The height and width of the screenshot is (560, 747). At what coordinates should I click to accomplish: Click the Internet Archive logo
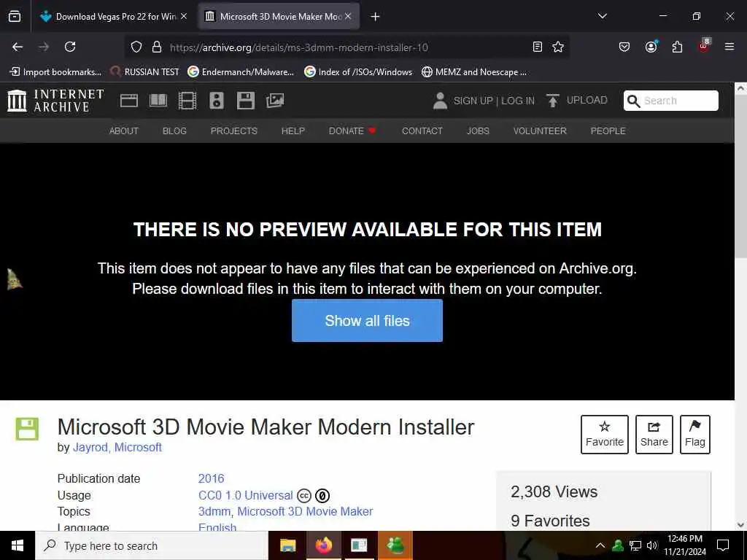tap(55, 101)
